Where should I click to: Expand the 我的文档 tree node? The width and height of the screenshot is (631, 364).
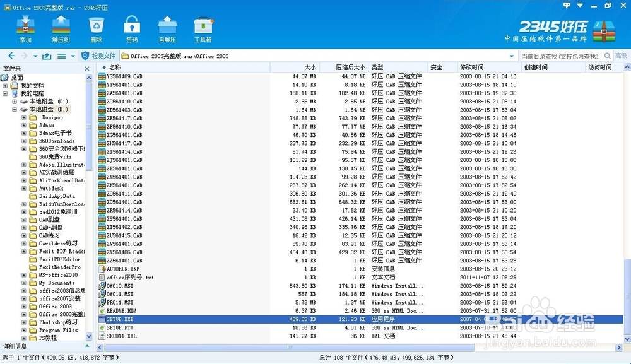[5, 86]
